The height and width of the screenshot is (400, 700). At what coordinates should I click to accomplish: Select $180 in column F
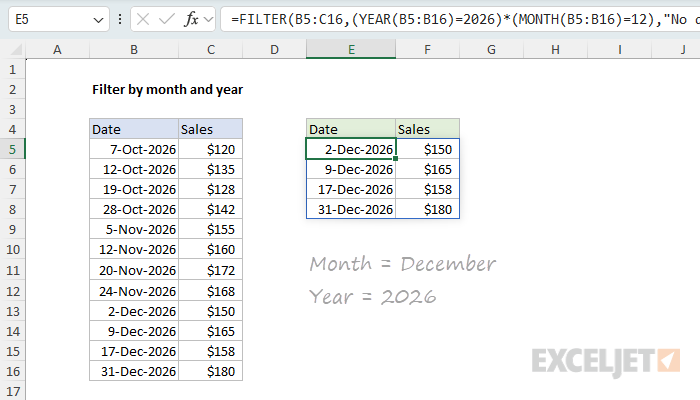click(428, 209)
